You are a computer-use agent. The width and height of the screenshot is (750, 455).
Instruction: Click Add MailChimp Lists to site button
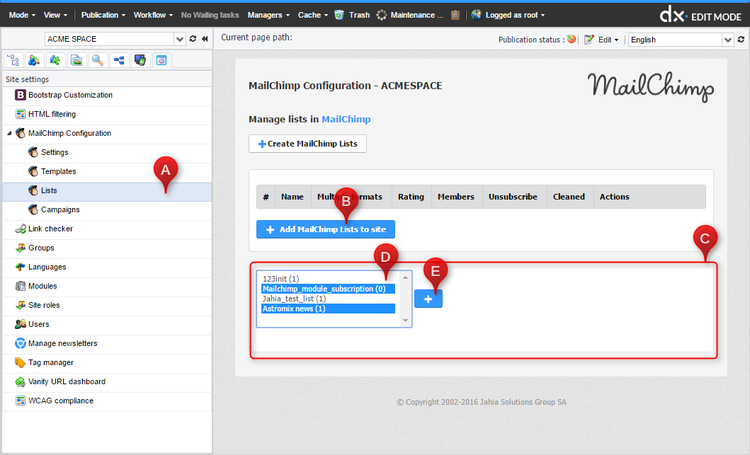click(x=326, y=229)
